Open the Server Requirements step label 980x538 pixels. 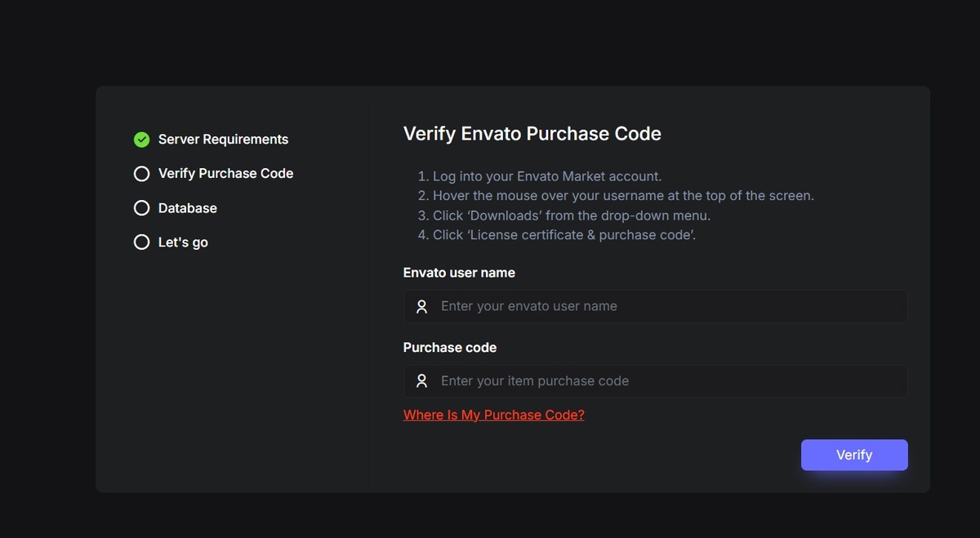pos(223,140)
